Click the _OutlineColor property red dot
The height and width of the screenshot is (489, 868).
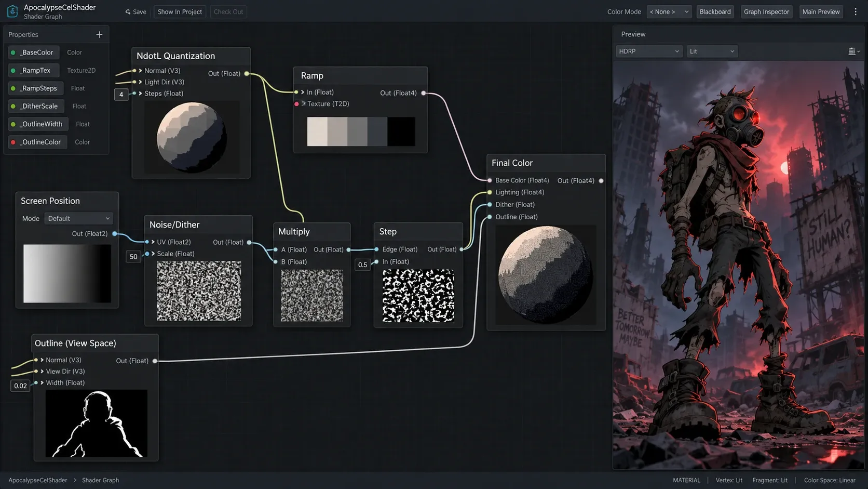[x=13, y=142]
